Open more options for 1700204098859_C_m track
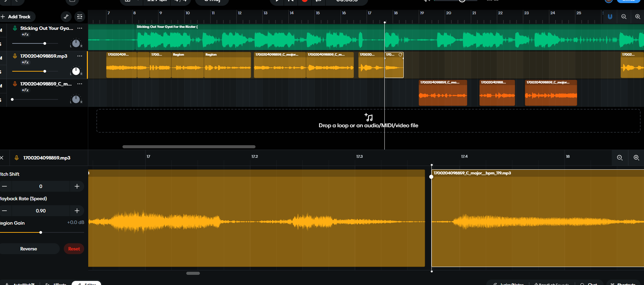 point(80,84)
